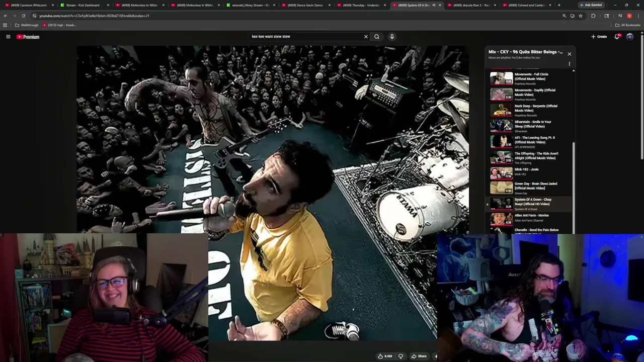Open the Ask Gemini button
Screen dimensions: 644x362
tap(591, 5)
